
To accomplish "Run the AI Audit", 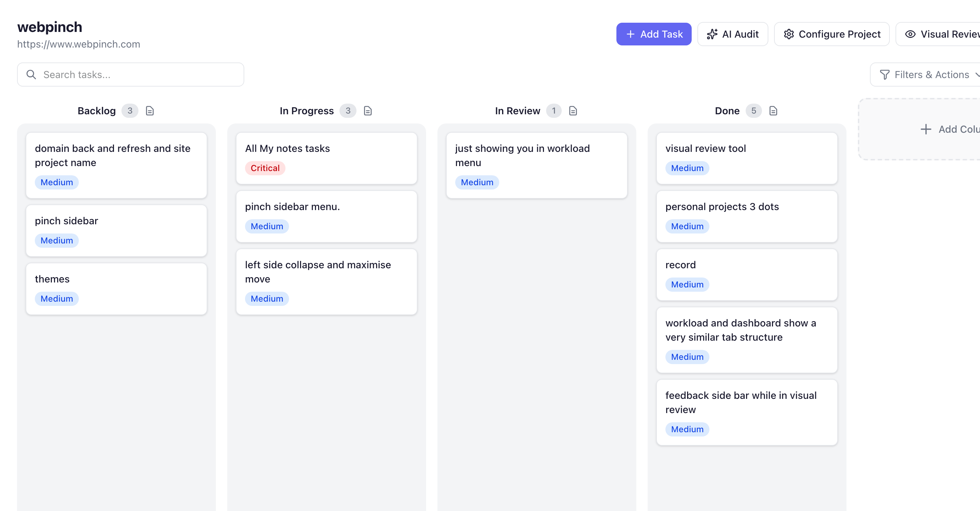I will point(733,34).
